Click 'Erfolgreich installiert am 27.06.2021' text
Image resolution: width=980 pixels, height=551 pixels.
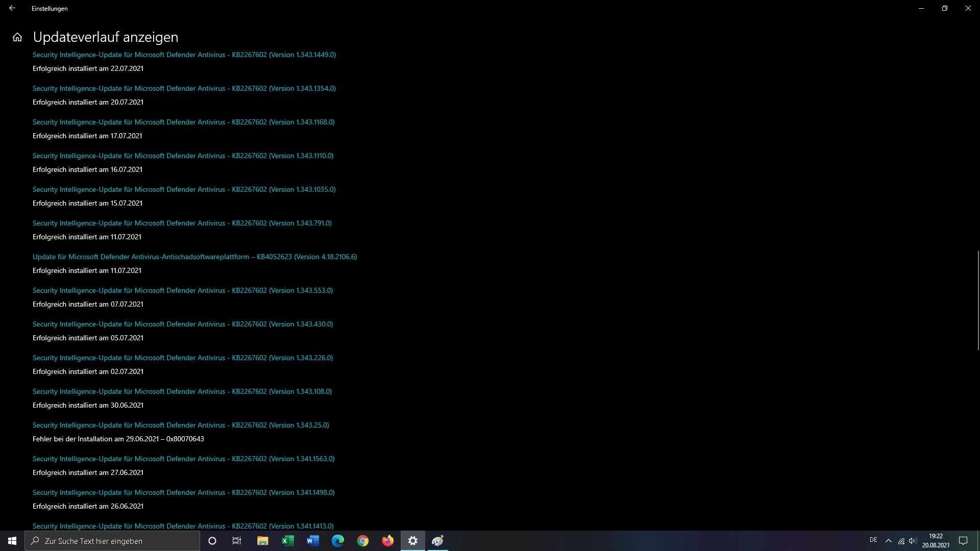[x=88, y=472]
